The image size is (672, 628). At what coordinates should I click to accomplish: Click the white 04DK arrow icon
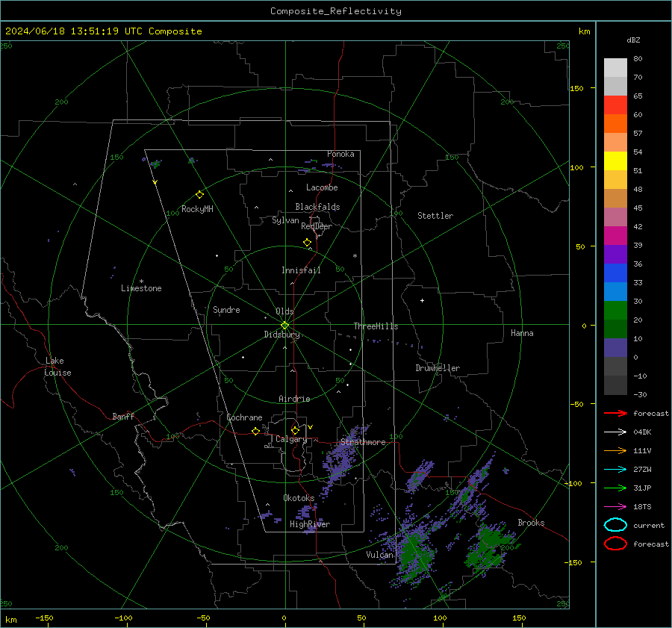point(615,432)
